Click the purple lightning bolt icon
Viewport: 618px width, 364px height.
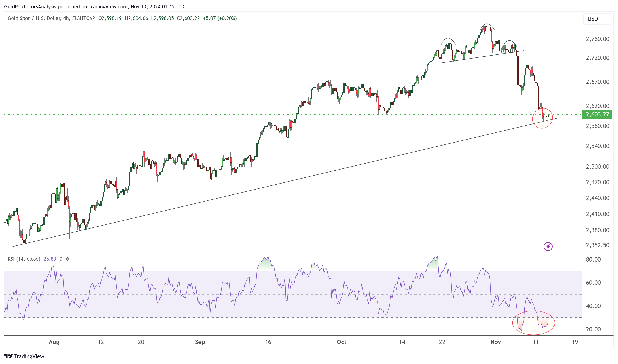548,246
